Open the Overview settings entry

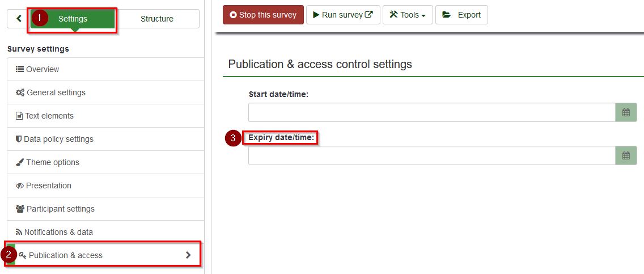[105, 69]
